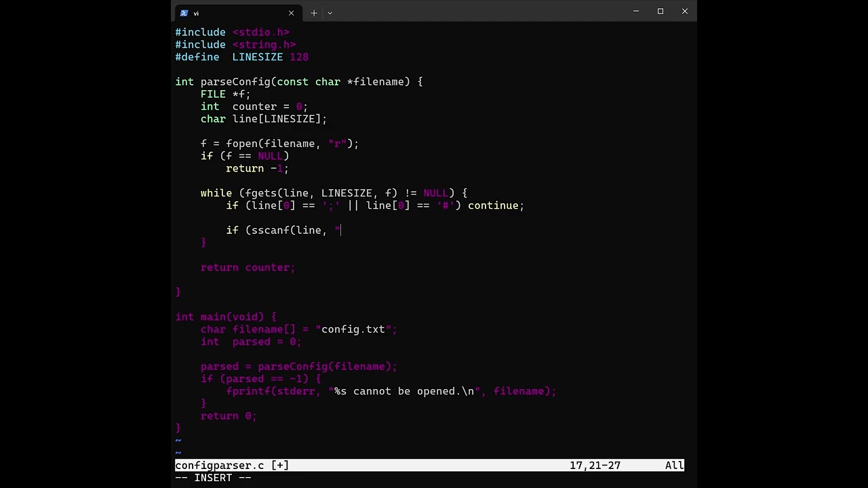868x488 pixels.
Task: Click 'LINESIZE 128' in the define line
Action: point(271,57)
